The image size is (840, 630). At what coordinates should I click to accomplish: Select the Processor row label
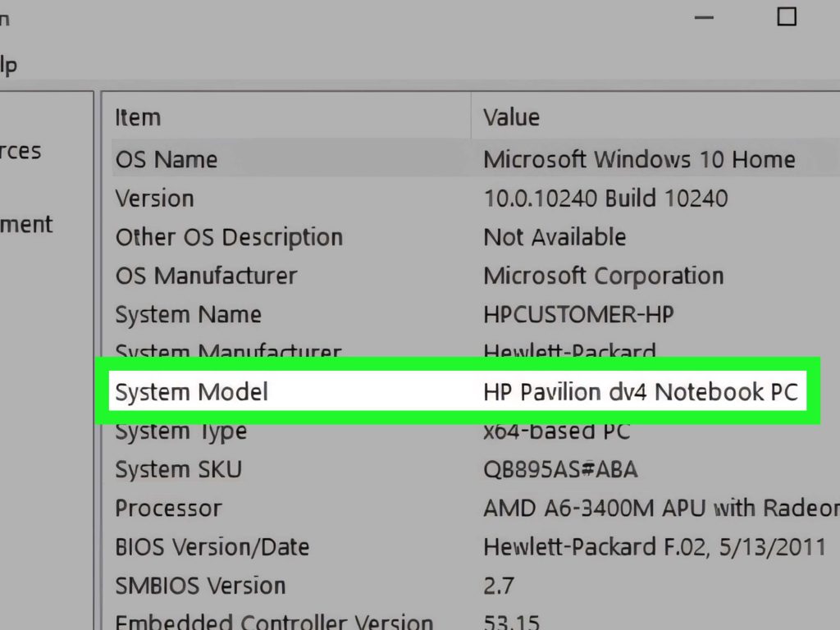[168, 509]
